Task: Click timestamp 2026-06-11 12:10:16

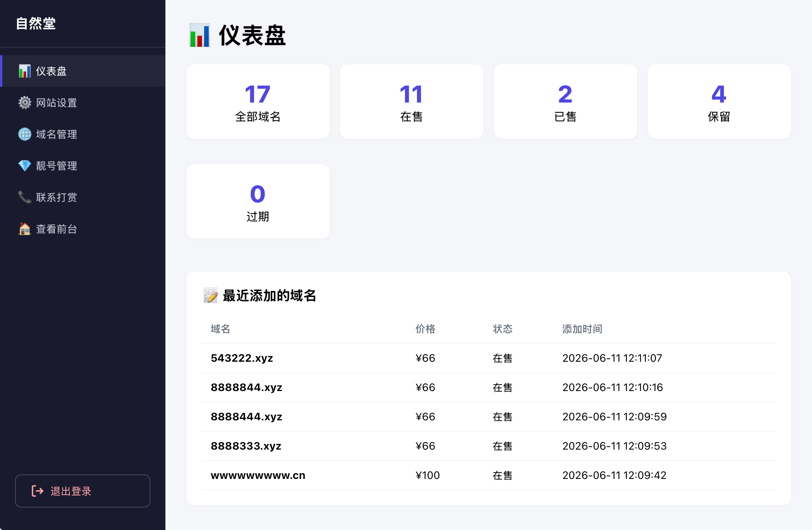Action: [x=612, y=388]
